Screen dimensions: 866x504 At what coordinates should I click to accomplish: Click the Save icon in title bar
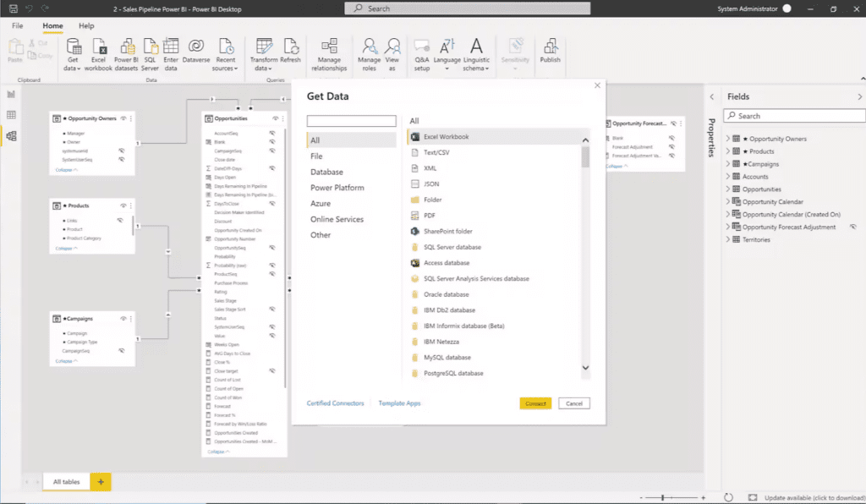click(14, 8)
